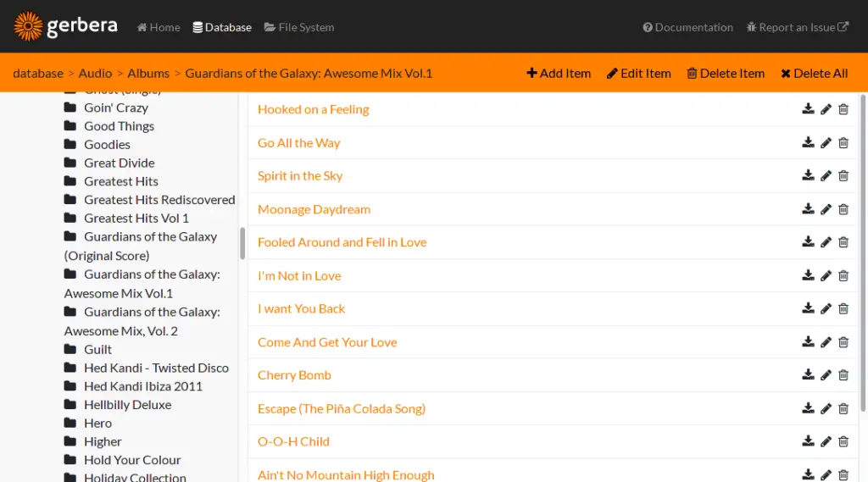Delete the Go All the Way item
Screen dimensions: 868x482
[x=843, y=143]
